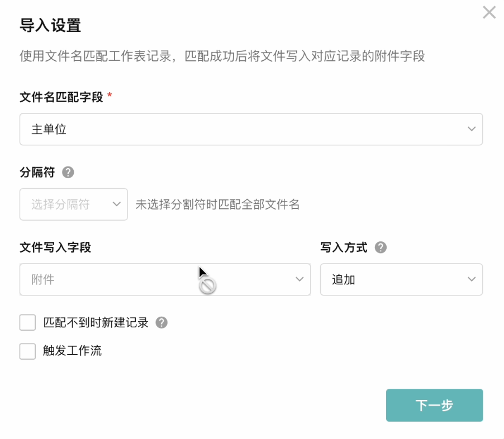The height and width of the screenshot is (439, 504).
Task: Click the chevron arrow in the 附件 field
Action: pyautogui.click(x=299, y=279)
